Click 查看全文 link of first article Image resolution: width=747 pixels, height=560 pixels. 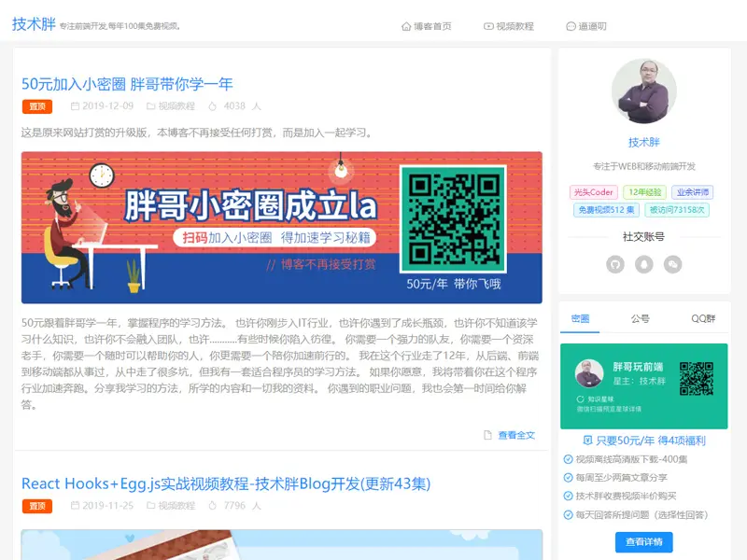click(x=516, y=435)
